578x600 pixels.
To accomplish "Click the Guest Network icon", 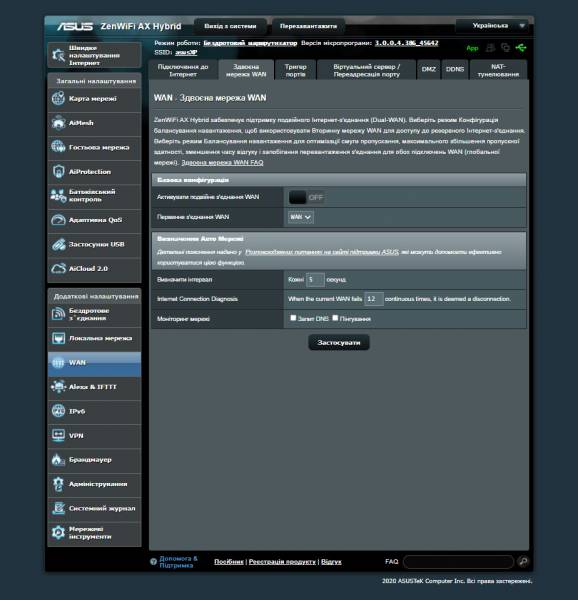I will (58, 147).
